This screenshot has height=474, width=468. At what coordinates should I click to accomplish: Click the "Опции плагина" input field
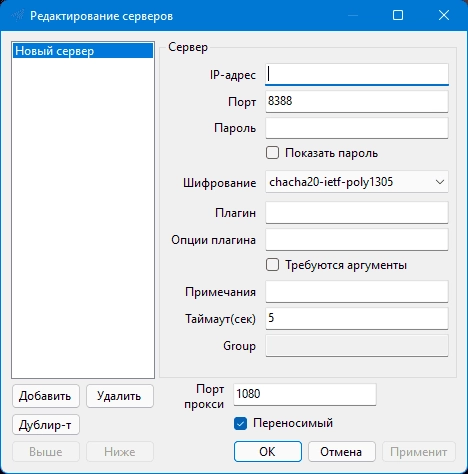[x=357, y=240]
